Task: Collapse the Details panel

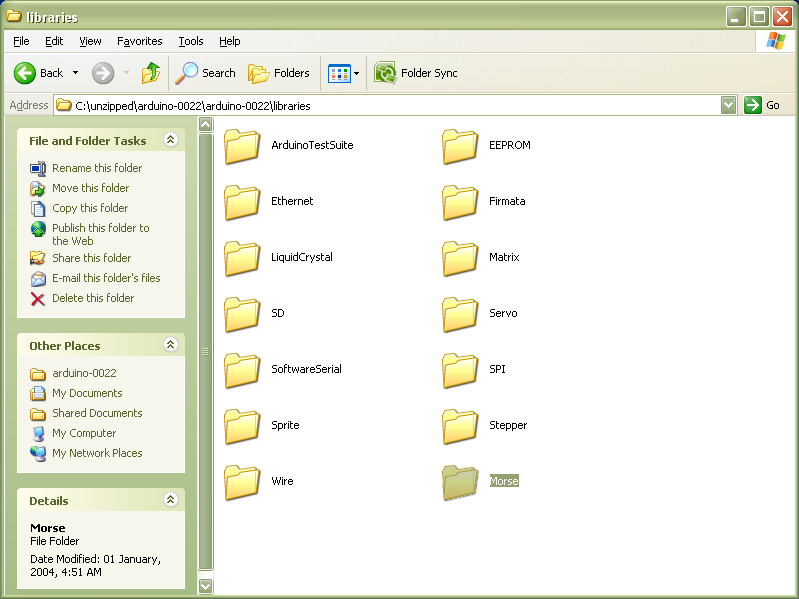Action: pyautogui.click(x=171, y=500)
